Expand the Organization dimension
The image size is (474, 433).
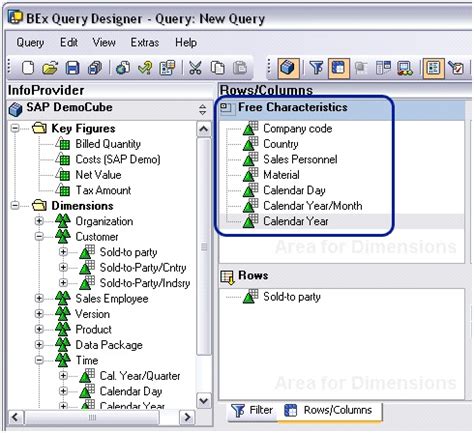pyautogui.click(x=39, y=221)
